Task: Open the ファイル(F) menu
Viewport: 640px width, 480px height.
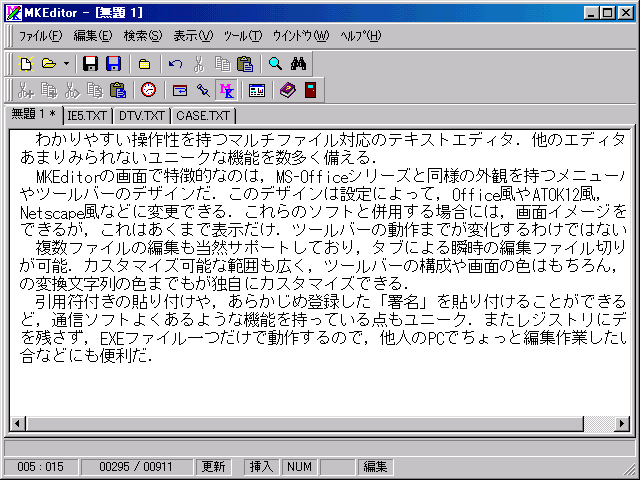Action: [x=40, y=36]
